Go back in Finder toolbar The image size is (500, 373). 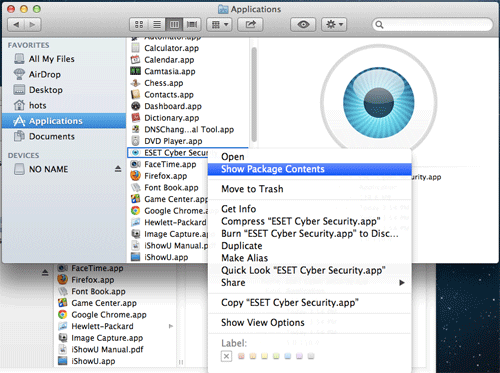pyautogui.click(x=16, y=25)
